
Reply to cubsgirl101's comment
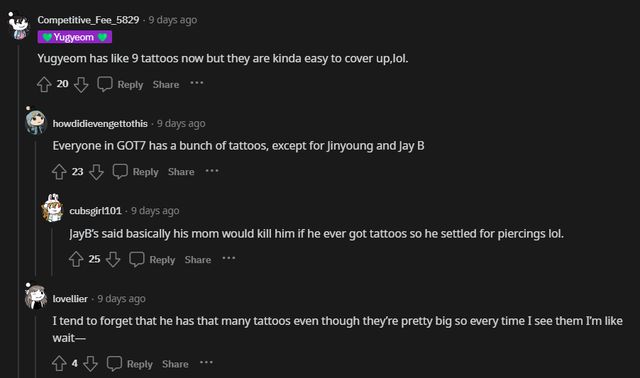click(x=152, y=259)
